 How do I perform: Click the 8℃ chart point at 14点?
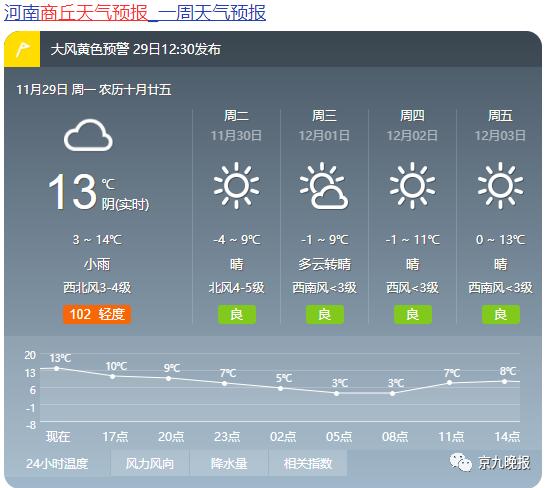[504, 381]
